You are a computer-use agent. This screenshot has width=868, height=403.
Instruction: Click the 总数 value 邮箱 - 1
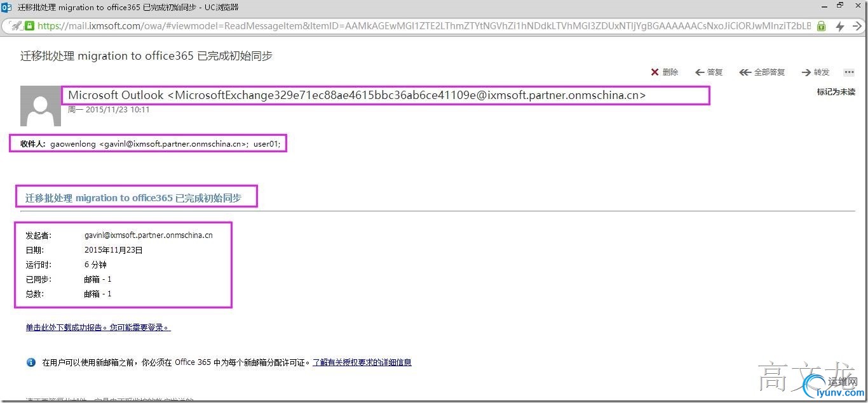[x=98, y=294]
